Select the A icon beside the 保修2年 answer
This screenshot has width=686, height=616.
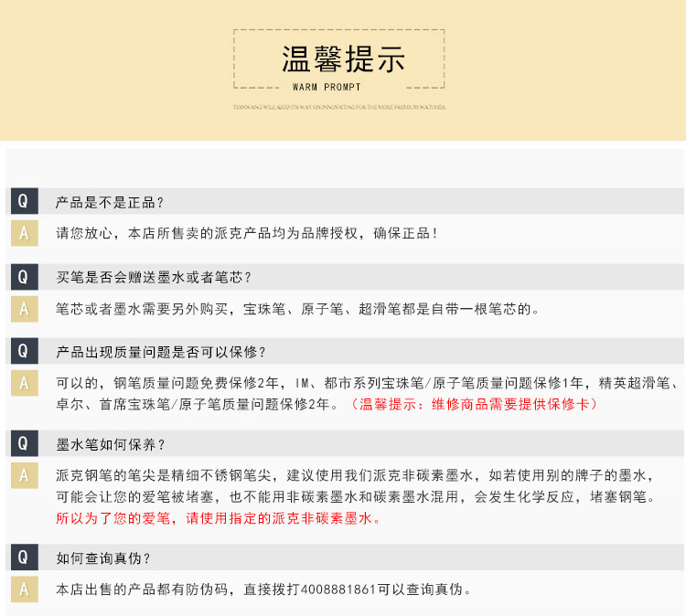(24, 383)
